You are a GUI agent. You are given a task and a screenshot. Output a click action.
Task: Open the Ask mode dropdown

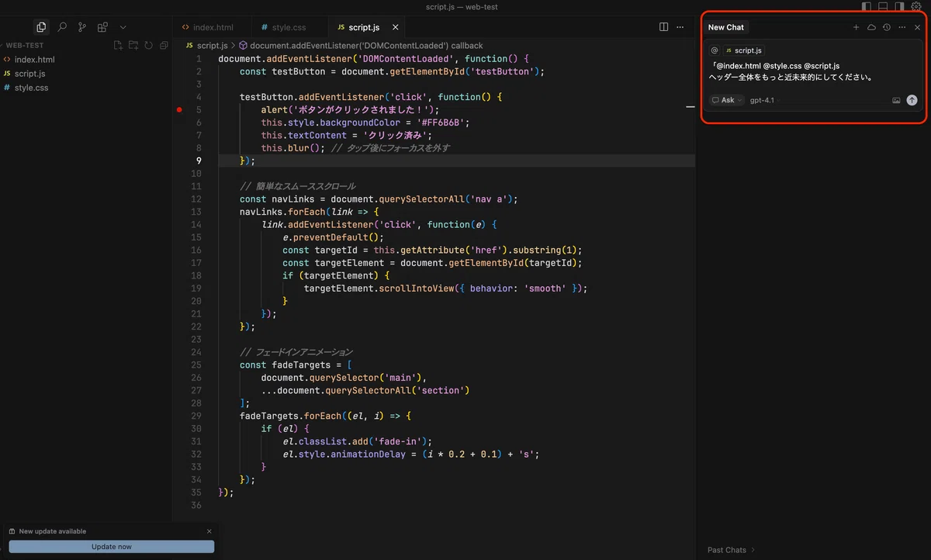click(x=728, y=100)
